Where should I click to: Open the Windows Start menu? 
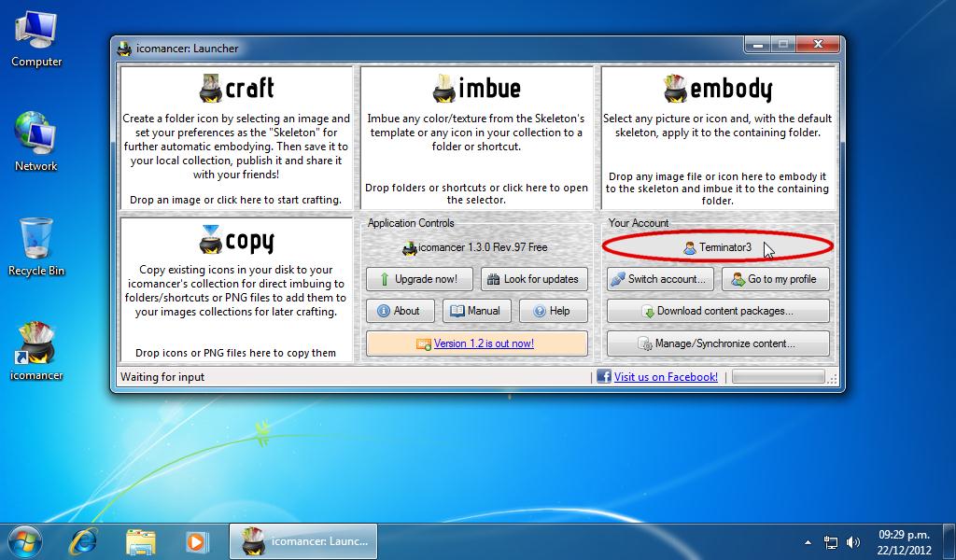(25, 541)
